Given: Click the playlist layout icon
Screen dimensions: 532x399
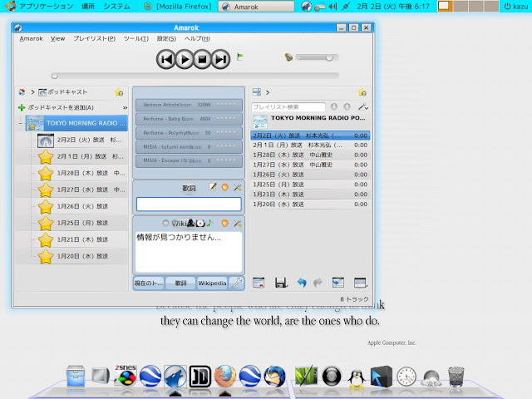Looking at the screenshot, I should (x=360, y=283).
